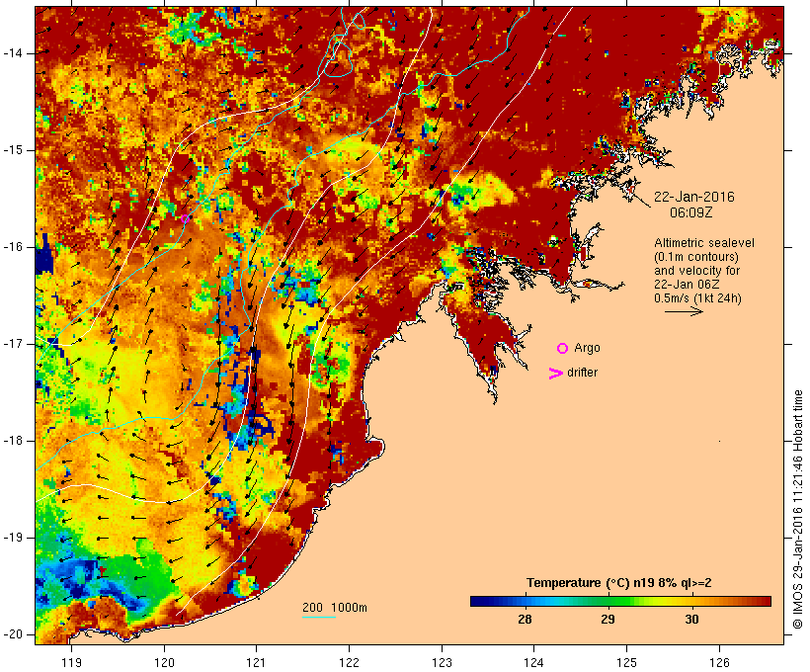Click the longitude label '125'
810x672 pixels.
(627, 663)
